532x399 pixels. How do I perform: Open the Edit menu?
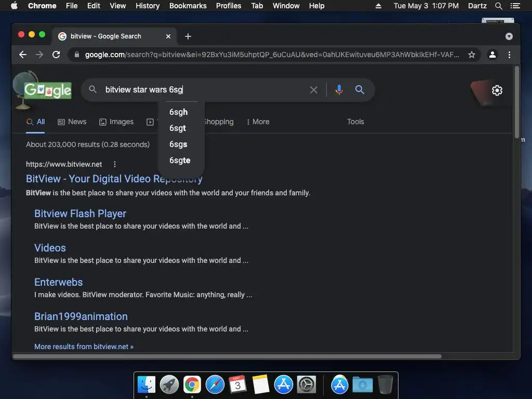94,6
